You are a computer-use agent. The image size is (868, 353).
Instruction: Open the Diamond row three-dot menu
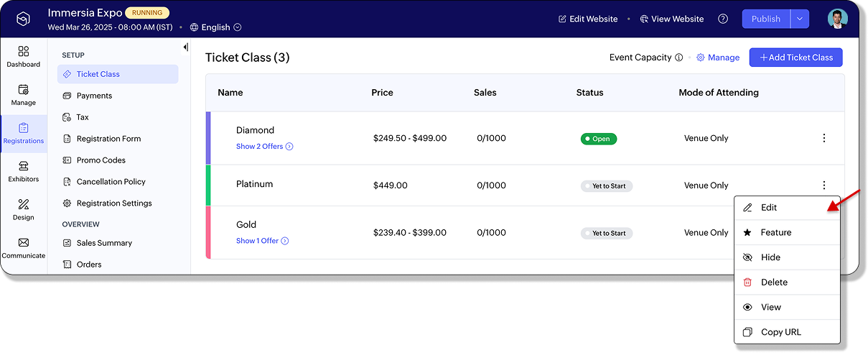click(824, 138)
